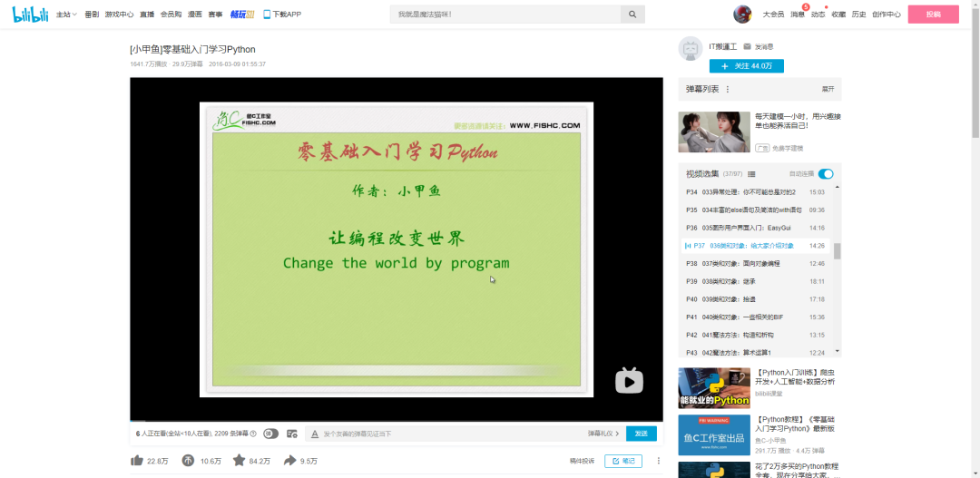
Task: Open more options dots beside 笔记
Action: click(x=658, y=461)
